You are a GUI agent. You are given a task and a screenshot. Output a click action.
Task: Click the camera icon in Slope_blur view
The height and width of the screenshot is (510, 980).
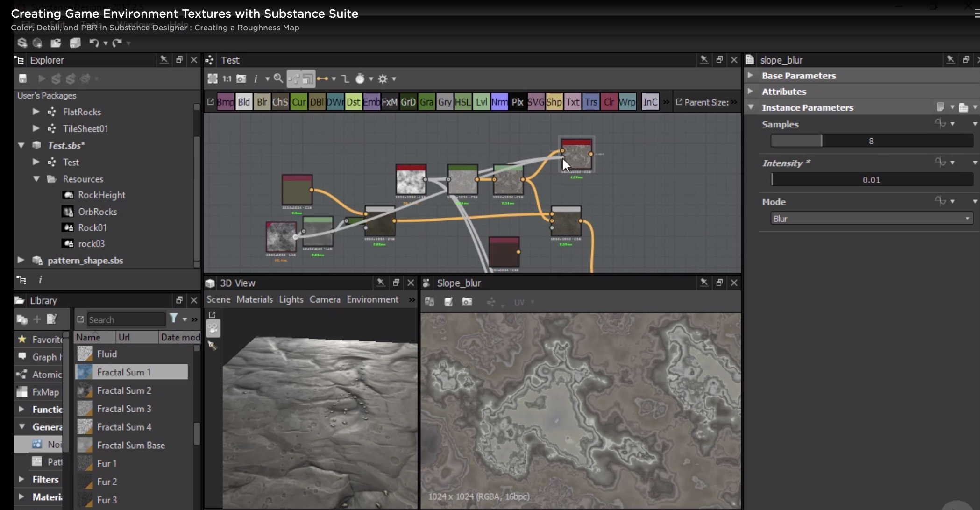pyautogui.click(x=467, y=302)
